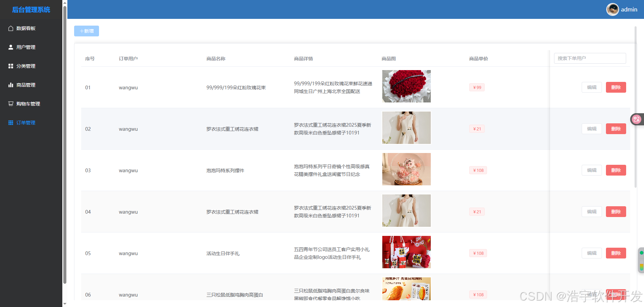
Task: Click the floating translate icon on right edge
Action: 636,119
